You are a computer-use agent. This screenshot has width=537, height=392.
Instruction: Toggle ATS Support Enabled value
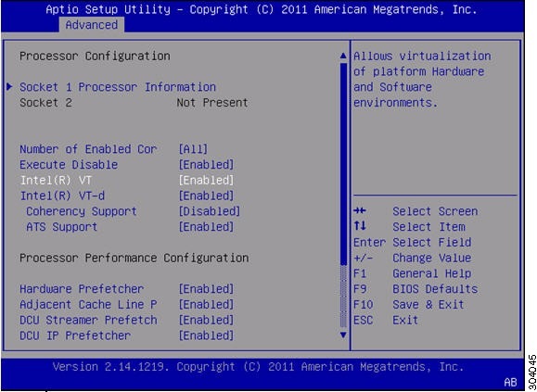click(206, 227)
